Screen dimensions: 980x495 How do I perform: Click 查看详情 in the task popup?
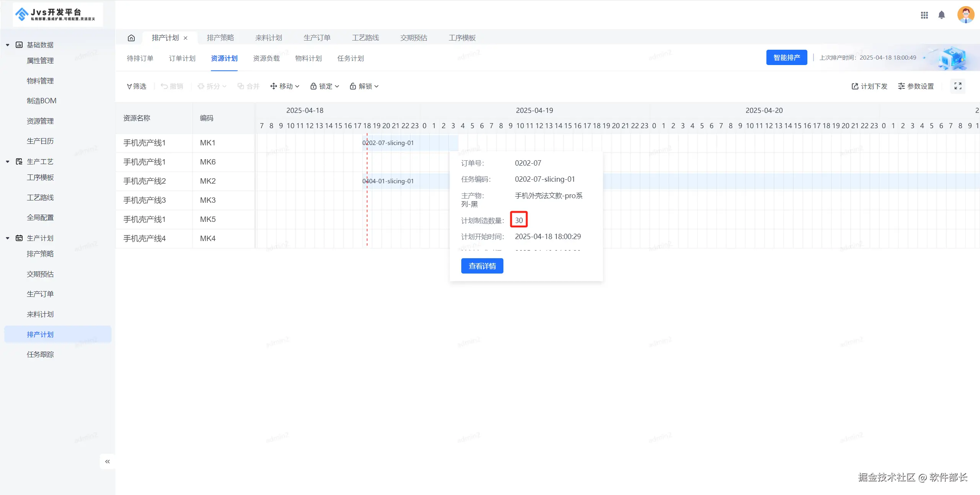482,266
